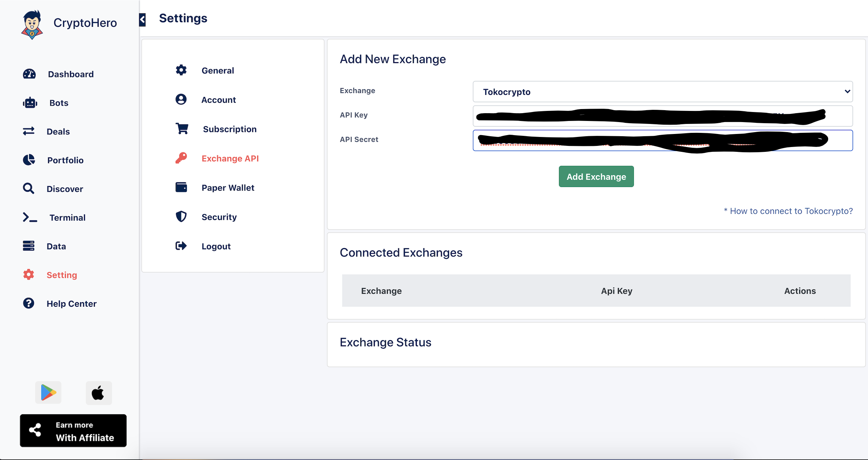The image size is (868, 460).
Task: Click the Settings page title
Action: tap(183, 18)
